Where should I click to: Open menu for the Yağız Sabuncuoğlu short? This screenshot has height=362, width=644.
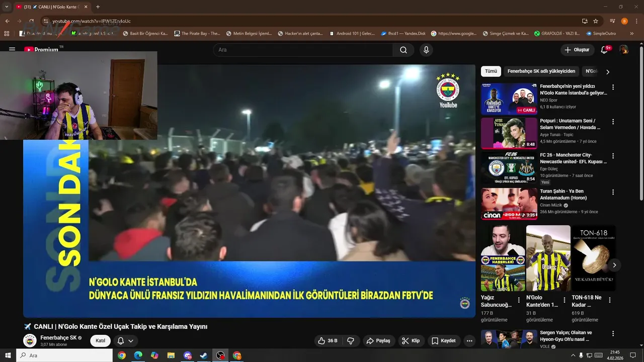[x=519, y=300]
